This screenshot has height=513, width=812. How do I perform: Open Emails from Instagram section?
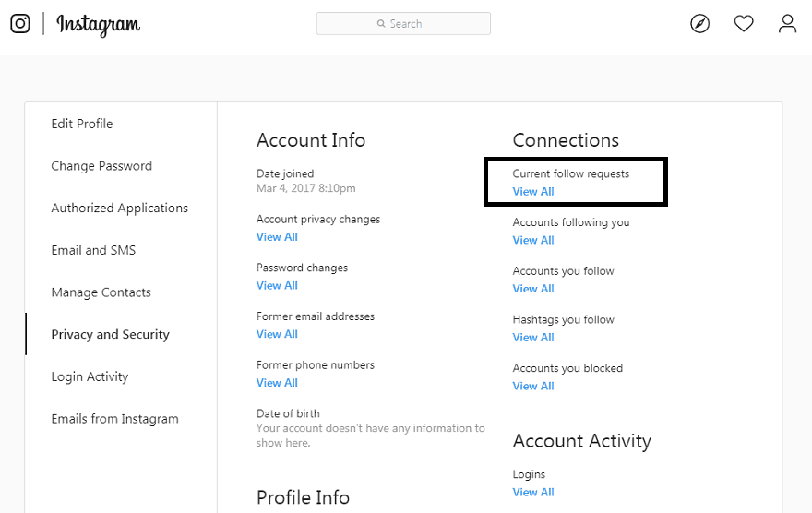coord(114,419)
